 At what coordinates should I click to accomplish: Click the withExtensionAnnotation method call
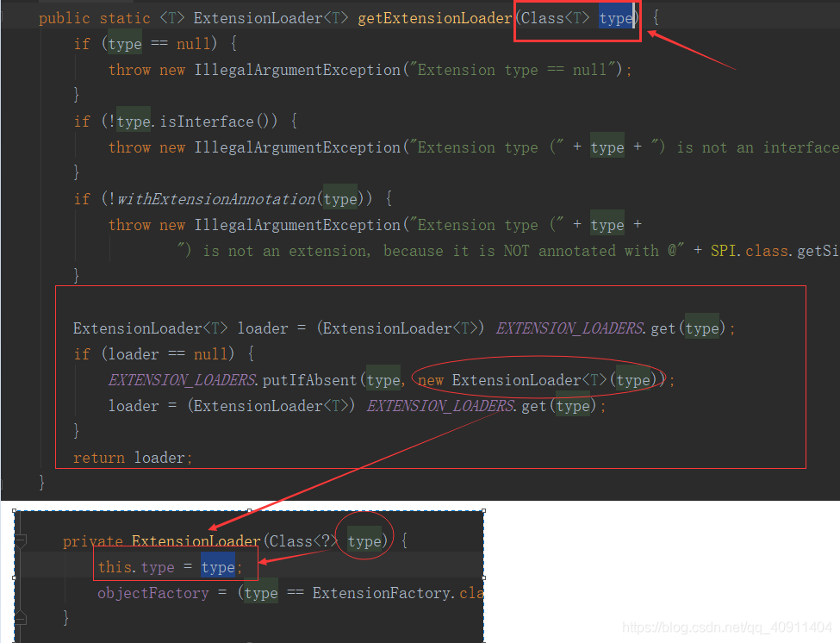tap(216, 199)
